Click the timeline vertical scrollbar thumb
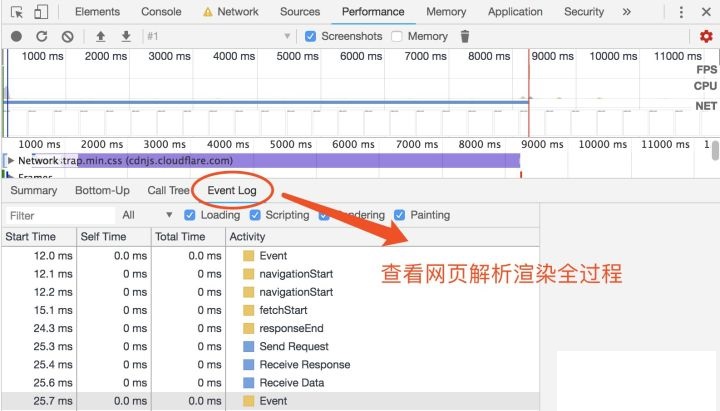Image resolution: width=720 pixels, height=411 pixels. pyautogui.click(x=715, y=151)
